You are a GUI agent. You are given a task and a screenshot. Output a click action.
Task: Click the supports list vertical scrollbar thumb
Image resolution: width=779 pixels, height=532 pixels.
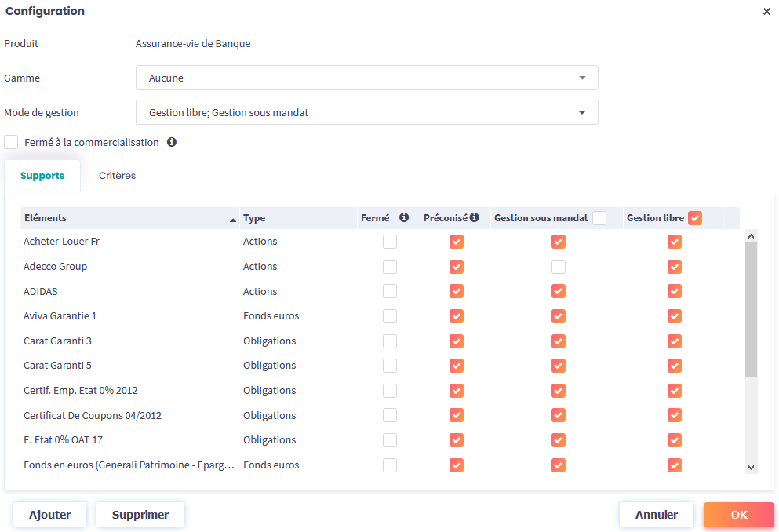tap(751, 309)
